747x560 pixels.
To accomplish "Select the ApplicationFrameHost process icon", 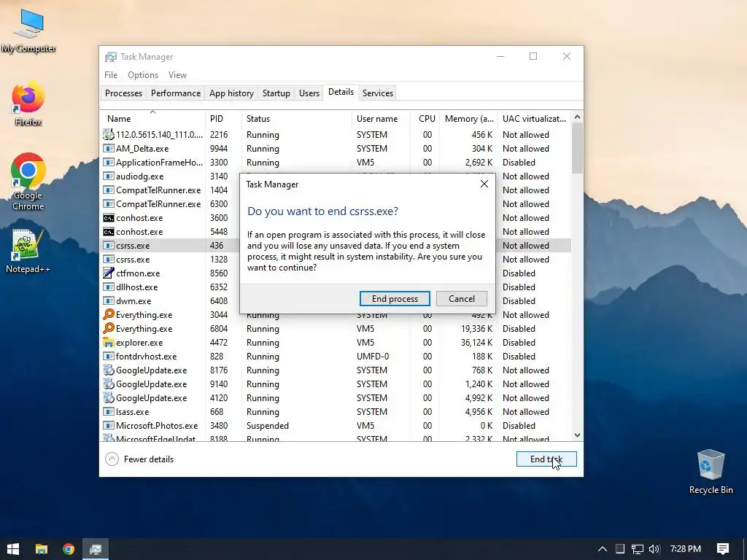I will tap(109, 163).
